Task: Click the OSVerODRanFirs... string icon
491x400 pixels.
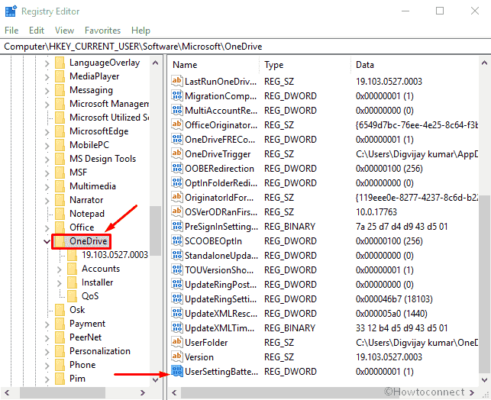Action: pyautogui.click(x=177, y=212)
